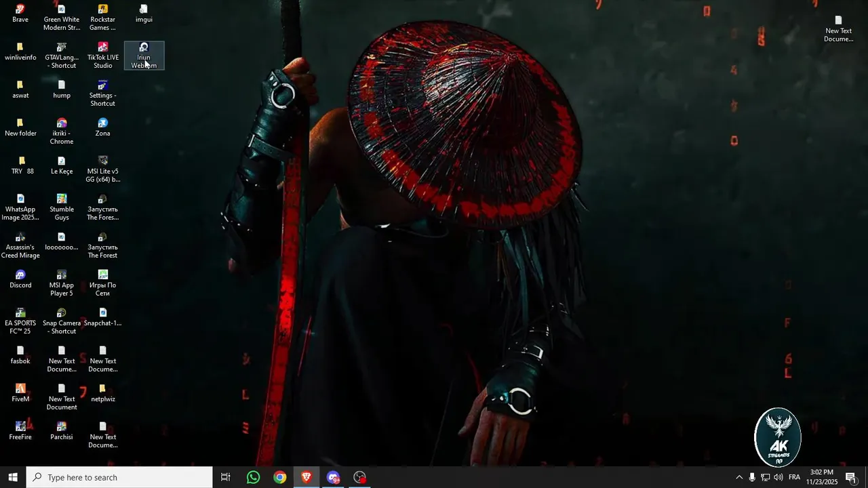Open the volume tray control
The width and height of the screenshot is (868, 488).
(778, 477)
